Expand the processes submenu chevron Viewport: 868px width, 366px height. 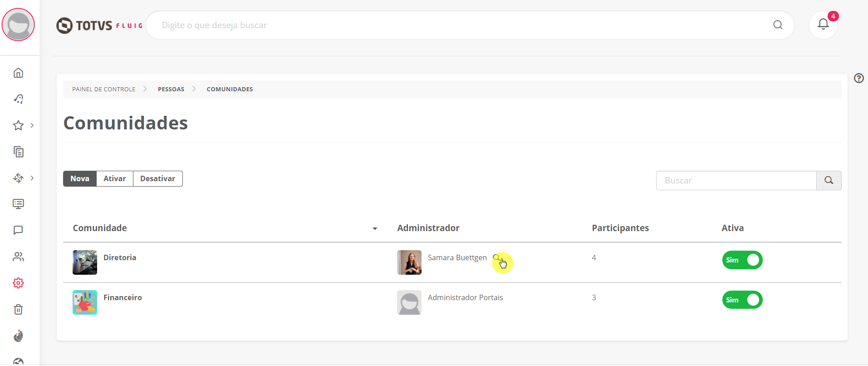(32, 178)
